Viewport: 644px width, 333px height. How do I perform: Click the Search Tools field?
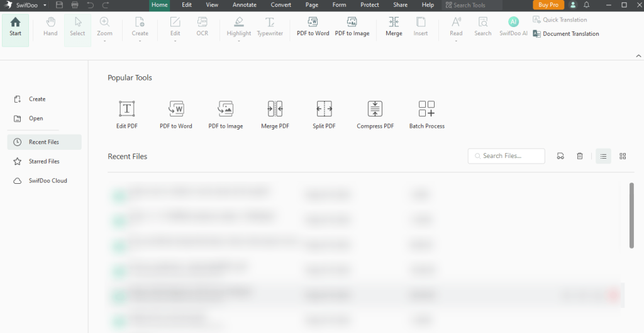(x=472, y=5)
